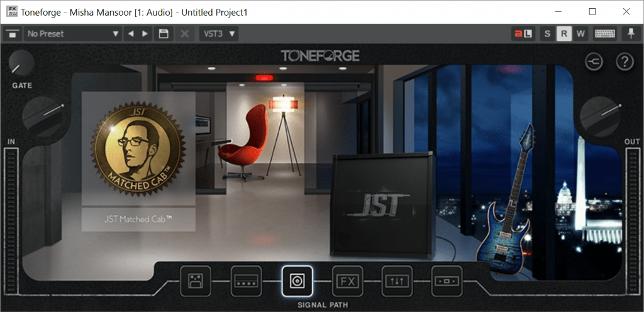Viewport: 644px width, 312px height.
Task: Toggle the W write automation button
Action: point(580,34)
